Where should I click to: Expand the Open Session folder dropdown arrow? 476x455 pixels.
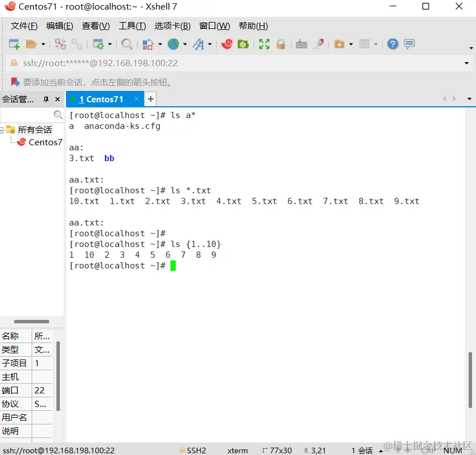pyautogui.click(x=43, y=45)
